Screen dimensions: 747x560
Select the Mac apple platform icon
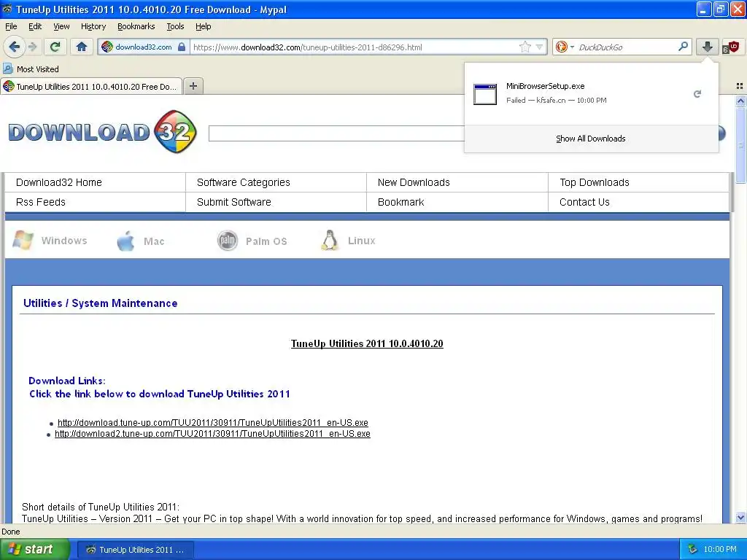click(x=125, y=241)
